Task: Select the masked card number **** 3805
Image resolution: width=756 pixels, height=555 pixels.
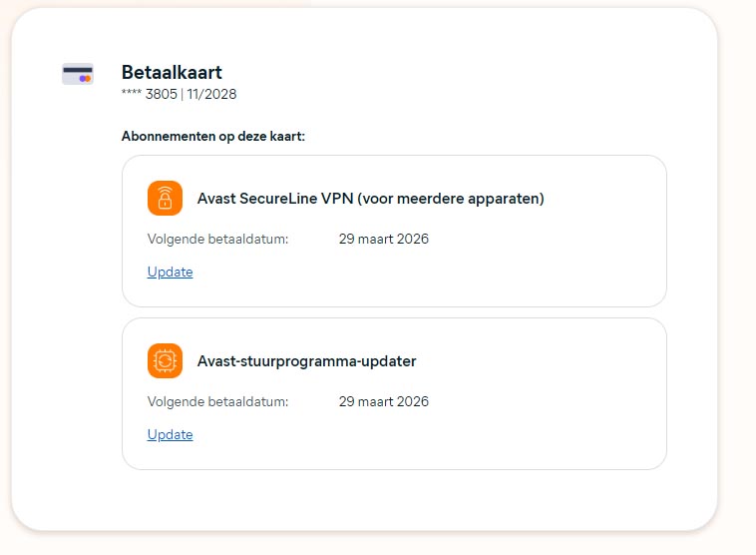Action: (x=150, y=95)
